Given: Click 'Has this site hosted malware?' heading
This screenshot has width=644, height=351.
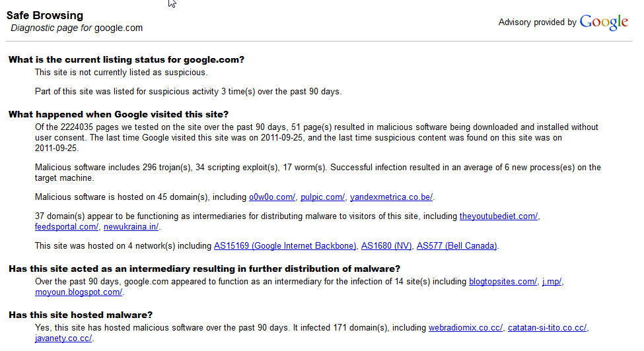Looking at the screenshot, I should pos(81,315).
